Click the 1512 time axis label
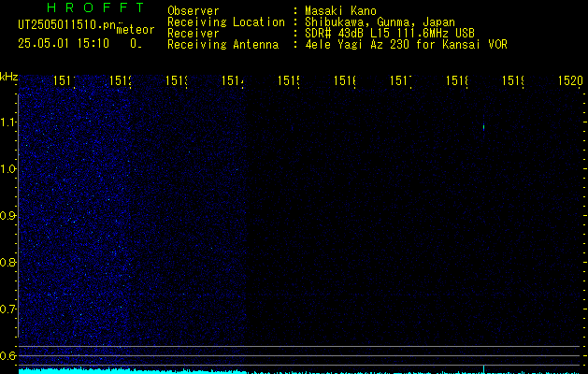 [x=120, y=80]
